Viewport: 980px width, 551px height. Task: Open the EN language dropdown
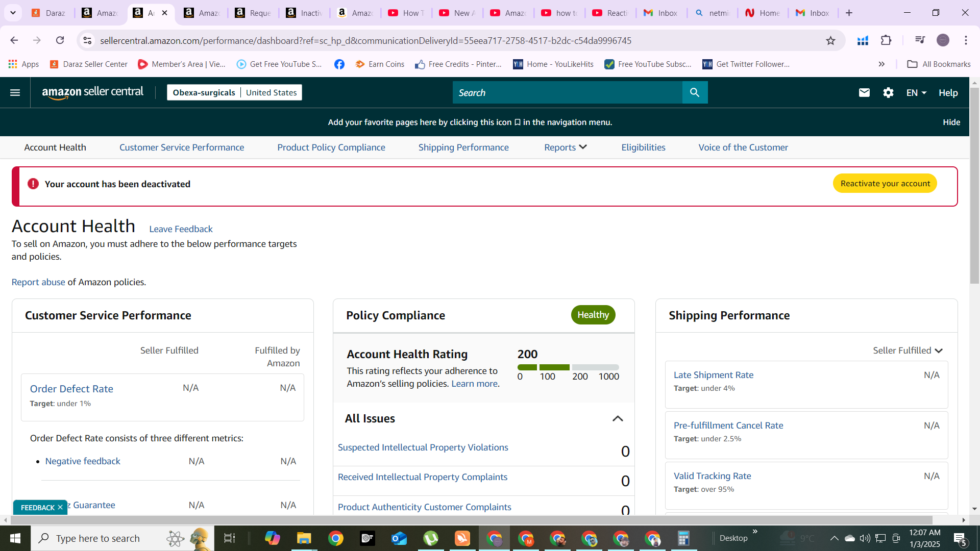(916, 93)
